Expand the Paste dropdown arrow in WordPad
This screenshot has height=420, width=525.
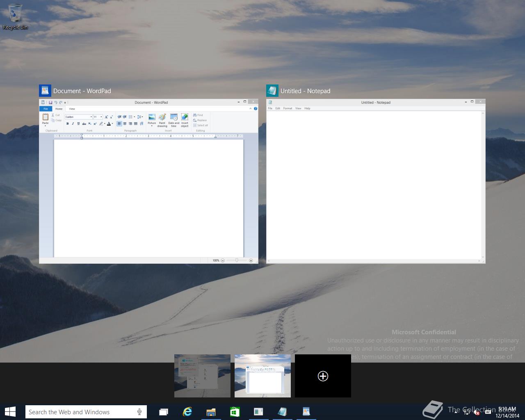[x=46, y=126]
